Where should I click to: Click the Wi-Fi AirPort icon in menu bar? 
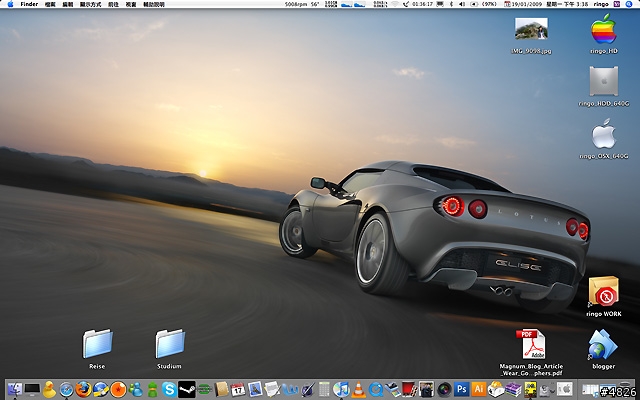click(x=395, y=4)
